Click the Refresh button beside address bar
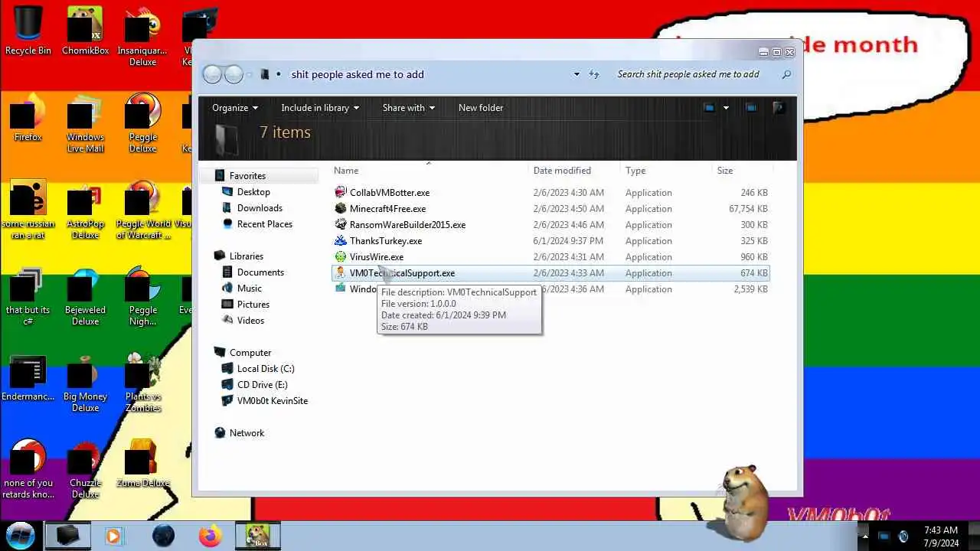This screenshot has height=551, width=980. pyautogui.click(x=594, y=74)
